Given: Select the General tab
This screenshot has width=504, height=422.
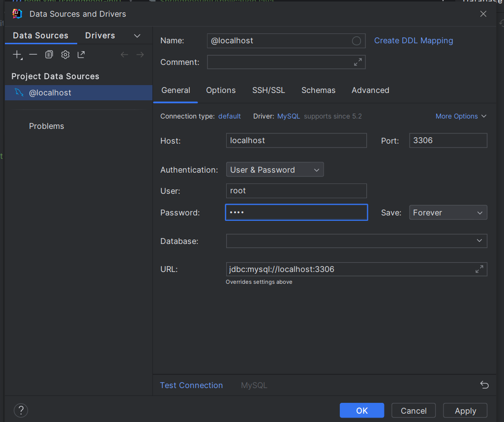Looking at the screenshot, I should tap(176, 90).
